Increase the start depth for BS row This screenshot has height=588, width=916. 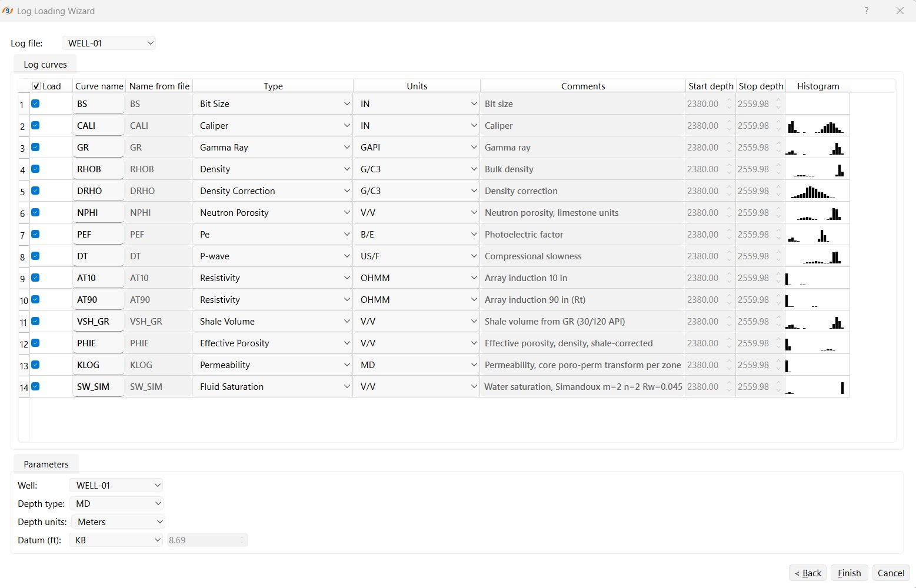pos(730,100)
